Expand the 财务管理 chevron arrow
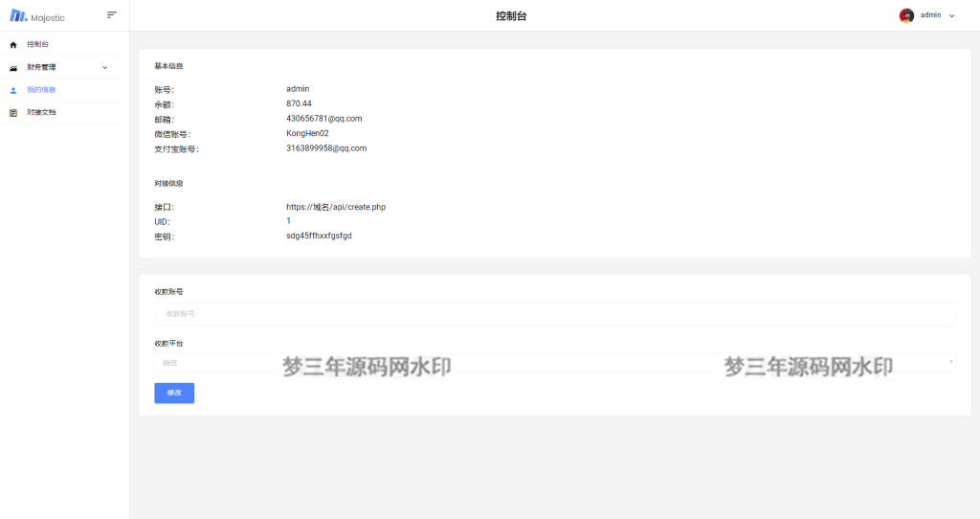 coord(105,68)
